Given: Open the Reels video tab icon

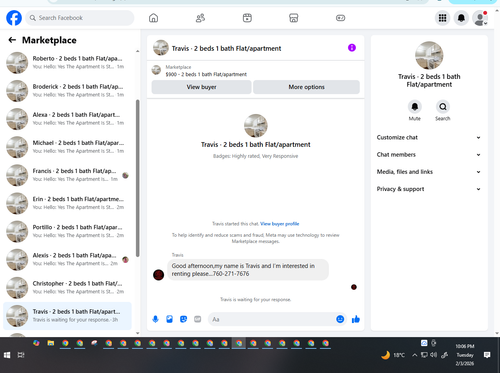Looking at the screenshot, I should 247,18.
